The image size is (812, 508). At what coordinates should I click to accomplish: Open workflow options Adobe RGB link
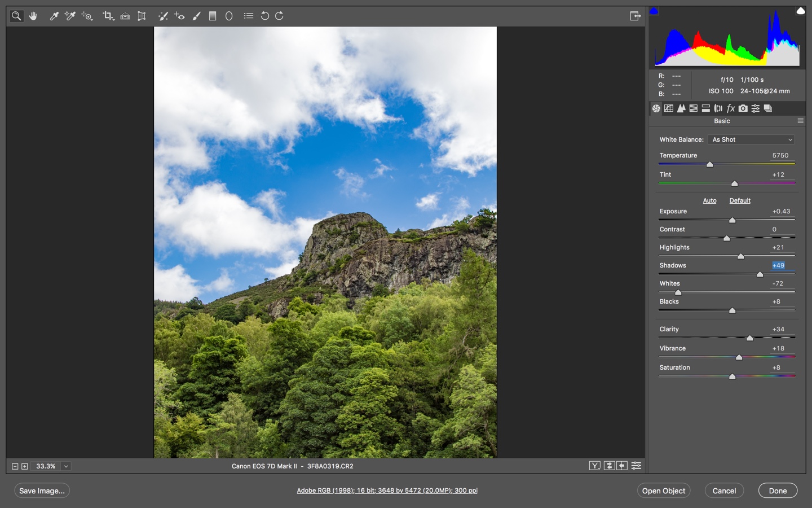(387, 491)
